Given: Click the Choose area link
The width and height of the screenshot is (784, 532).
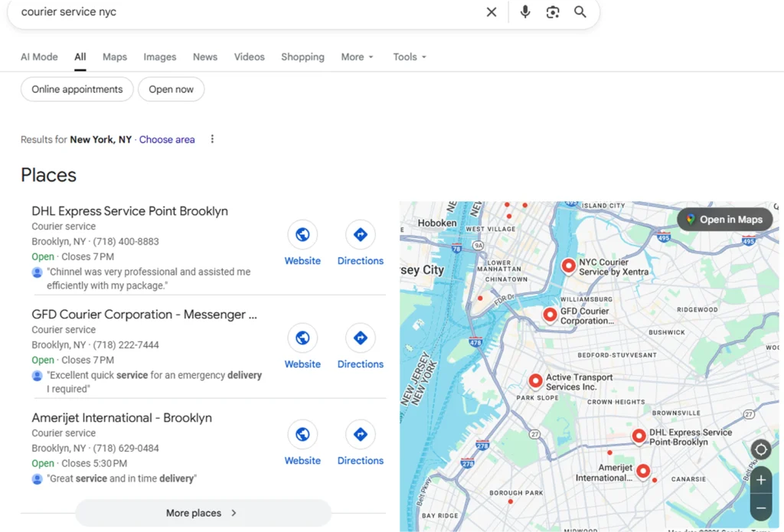Looking at the screenshot, I should (x=167, y=139).
